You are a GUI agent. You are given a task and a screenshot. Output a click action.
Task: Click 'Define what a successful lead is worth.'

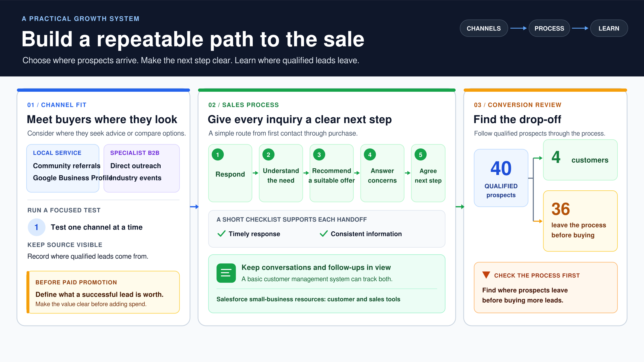(99, 294)
